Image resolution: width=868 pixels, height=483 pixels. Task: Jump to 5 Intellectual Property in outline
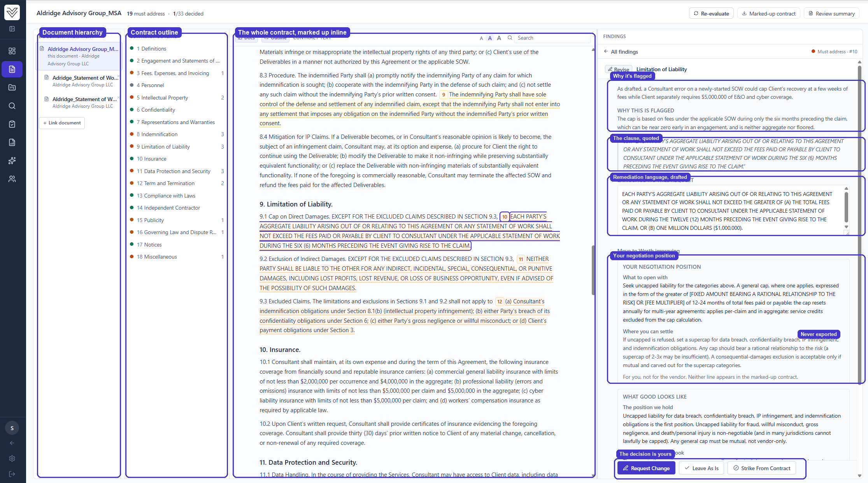[x=177, y=98]
